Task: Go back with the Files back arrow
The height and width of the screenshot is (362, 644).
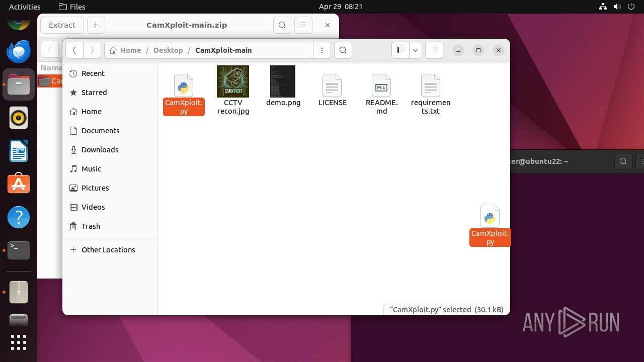Action: click(74, 50)
